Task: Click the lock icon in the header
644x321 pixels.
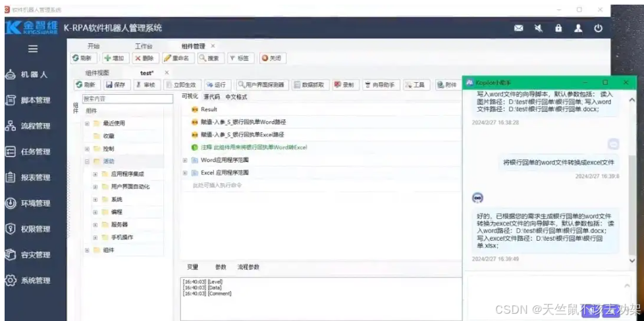Action: [x=558, y=28]
